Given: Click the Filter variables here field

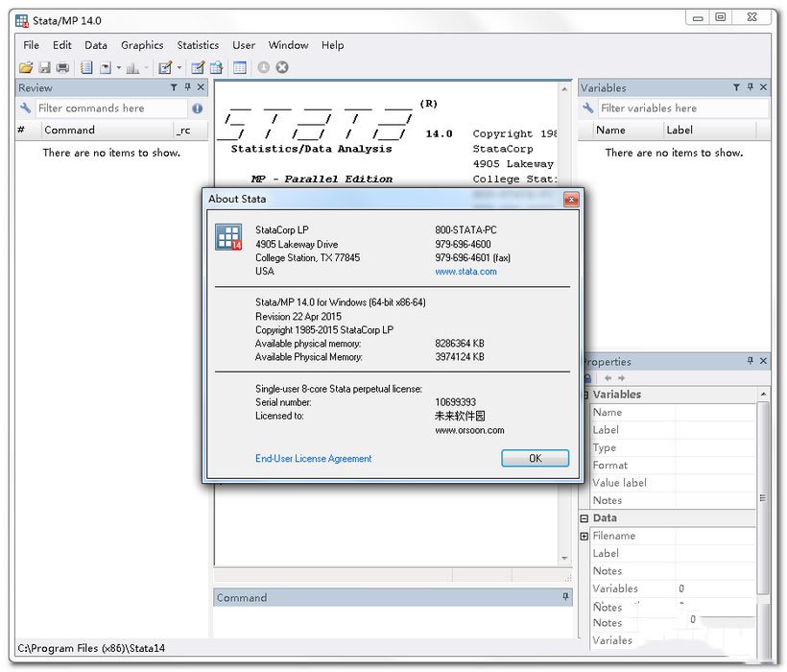Looking at the screenshot, I should click(682, 108).
